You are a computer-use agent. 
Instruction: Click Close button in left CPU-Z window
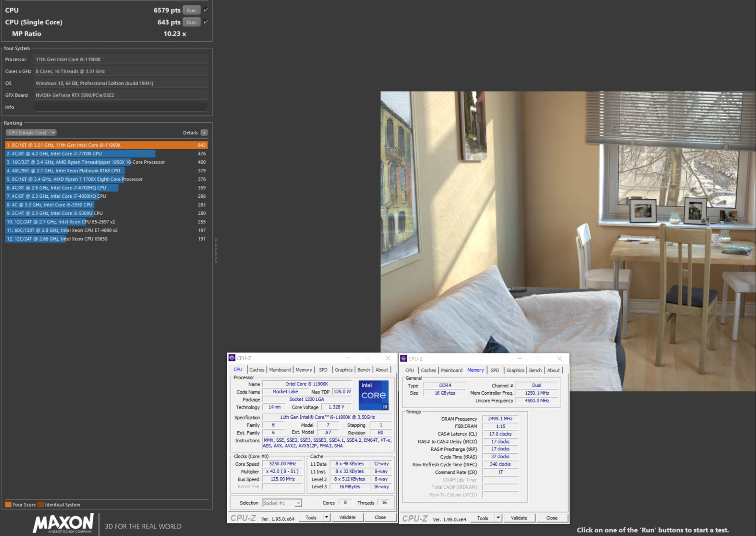pyautogui.click(x=380, y=518)
